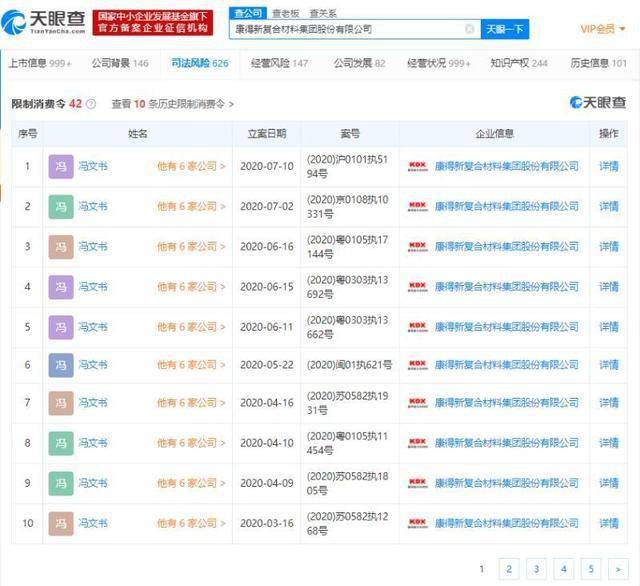Open the company link in row 2
Viewport: 640px width, 586px height.
(x=507, y=206)
